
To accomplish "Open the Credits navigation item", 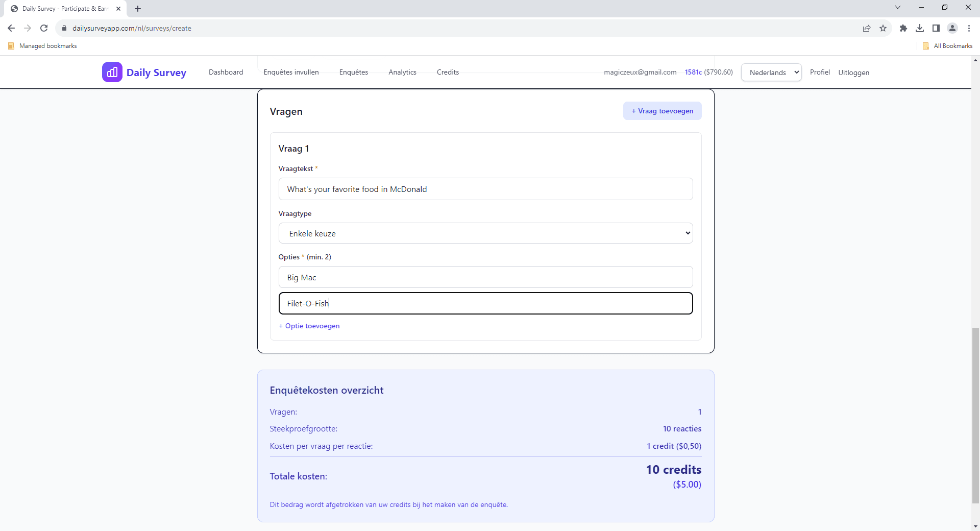I will coord(448,72).
